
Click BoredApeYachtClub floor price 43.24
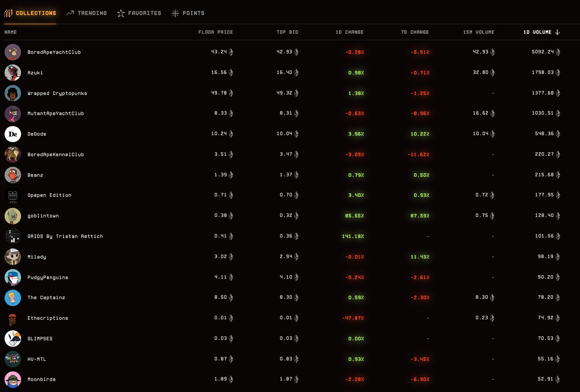pyautogui.click(x=219, y=52)
